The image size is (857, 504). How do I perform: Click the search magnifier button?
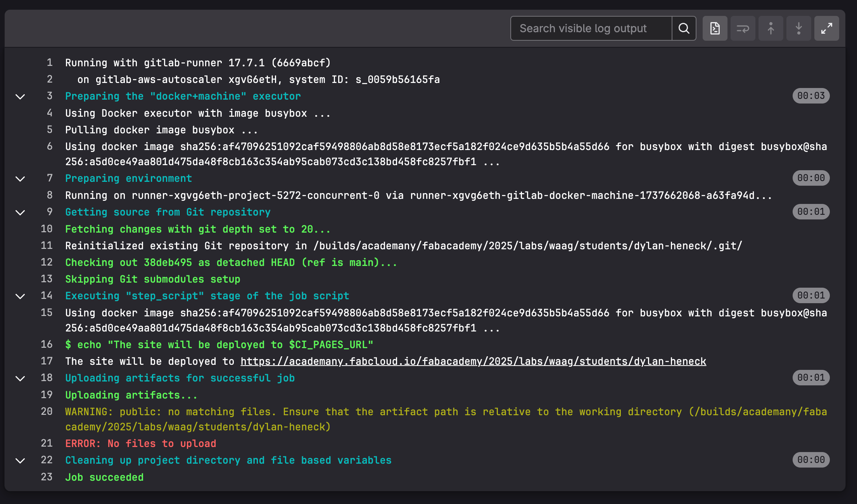(x=684, y=28)
